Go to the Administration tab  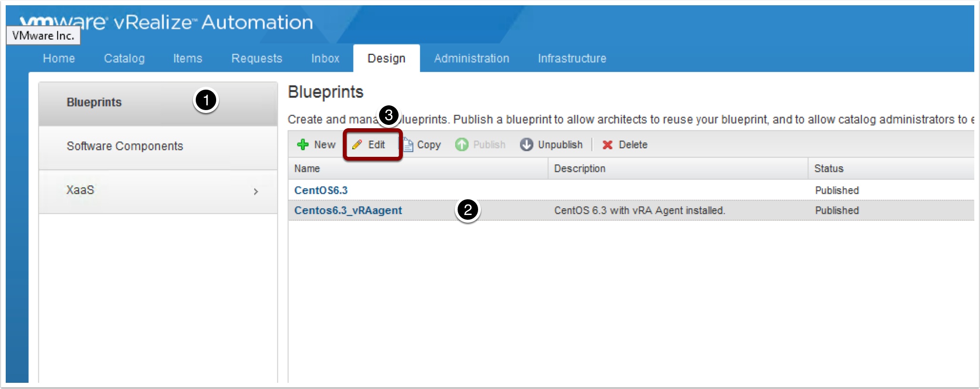point(471,58)
